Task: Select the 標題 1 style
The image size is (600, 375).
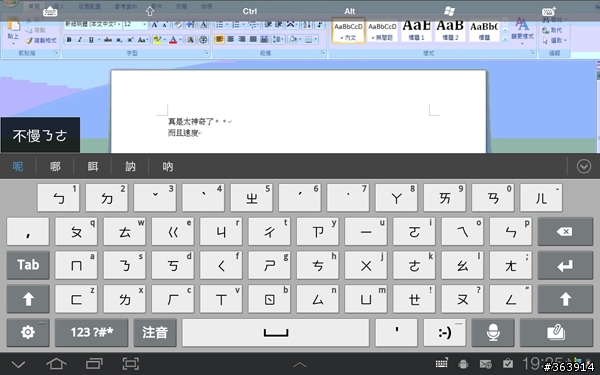Action: [x=416, y=30]
